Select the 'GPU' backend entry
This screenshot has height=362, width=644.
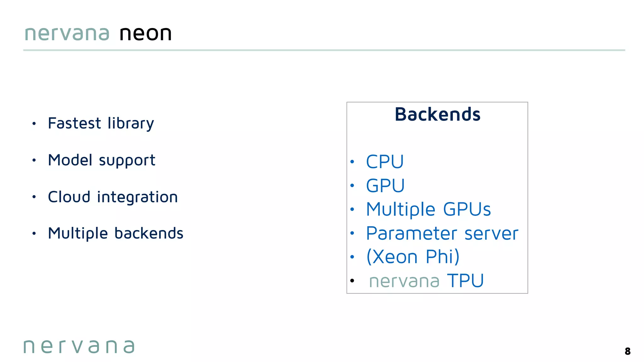coord(385,186)
